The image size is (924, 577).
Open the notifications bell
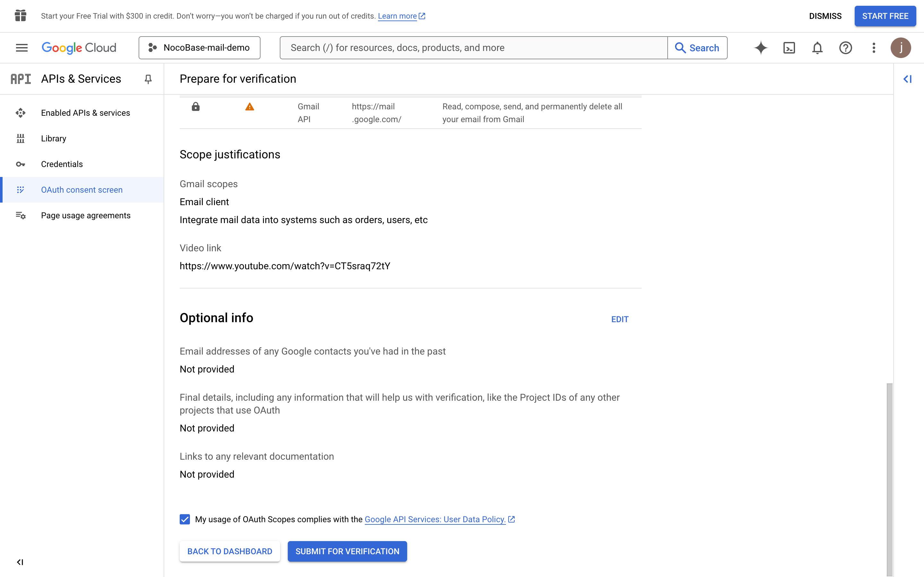coord(817,48)
